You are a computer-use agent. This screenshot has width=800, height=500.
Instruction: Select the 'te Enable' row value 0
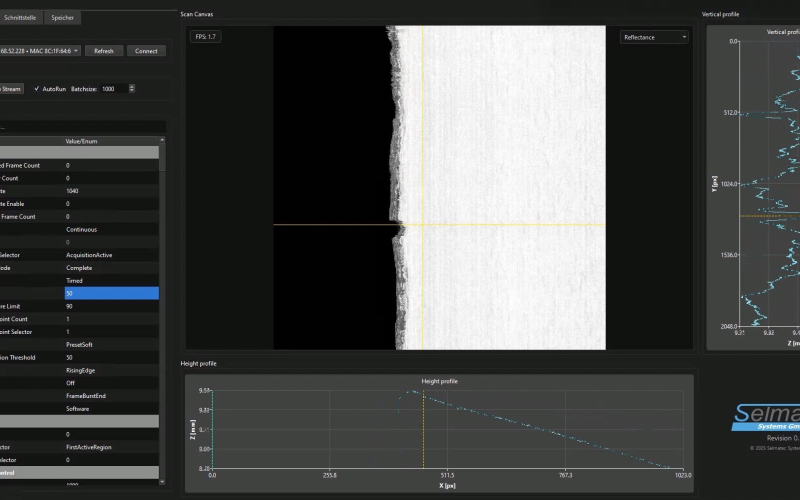point(111,204)
